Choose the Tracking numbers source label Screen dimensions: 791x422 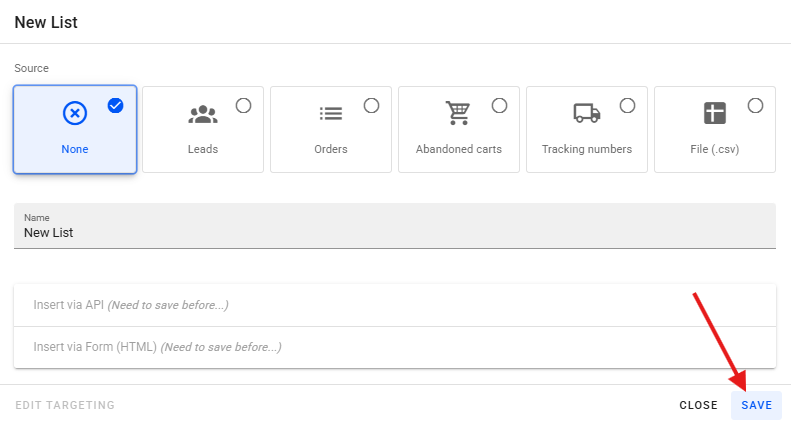(586, 149)
